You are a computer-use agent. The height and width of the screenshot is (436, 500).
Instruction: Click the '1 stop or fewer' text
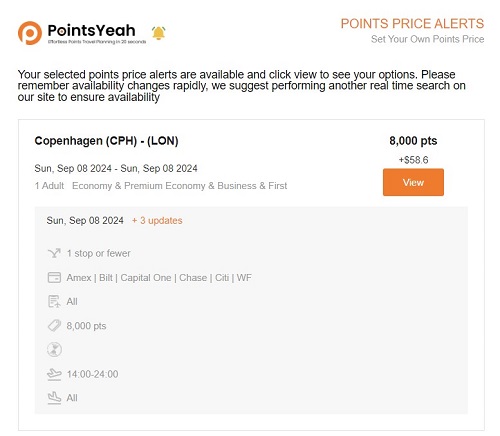98,253
